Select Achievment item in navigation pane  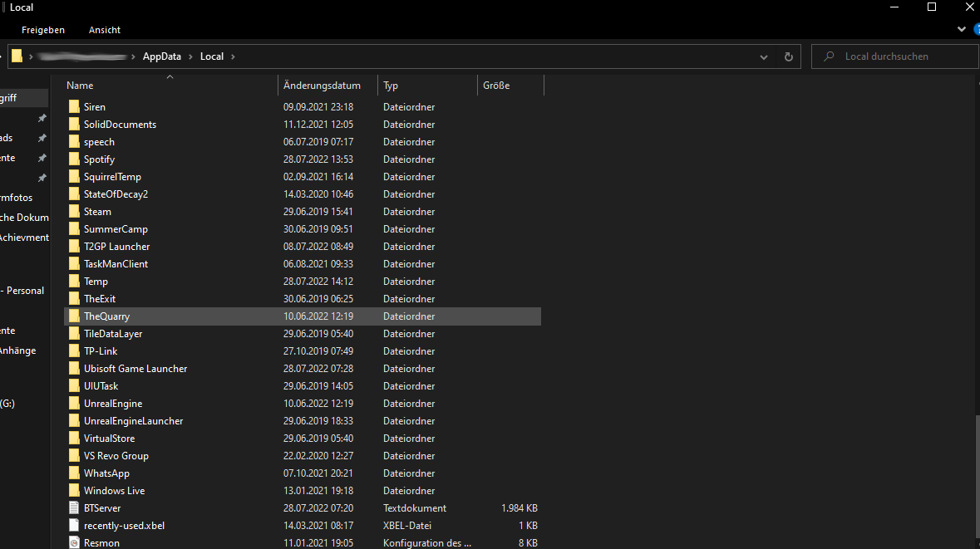[x=24, y=238]
